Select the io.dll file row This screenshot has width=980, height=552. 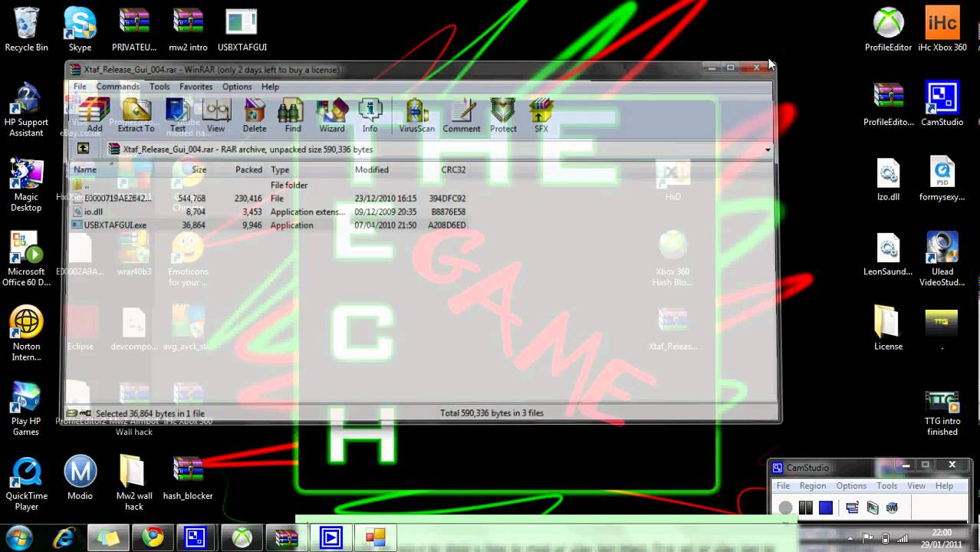pos(268,212)
